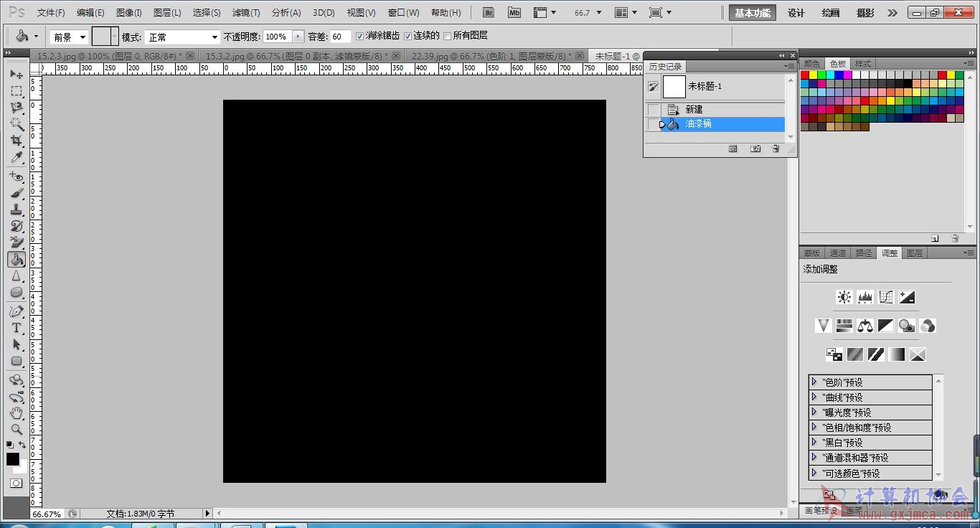This screenshot has height=528, width=980.
Task: Pick the red swatch in 色板 panel
Action: [x=805, y=75]
